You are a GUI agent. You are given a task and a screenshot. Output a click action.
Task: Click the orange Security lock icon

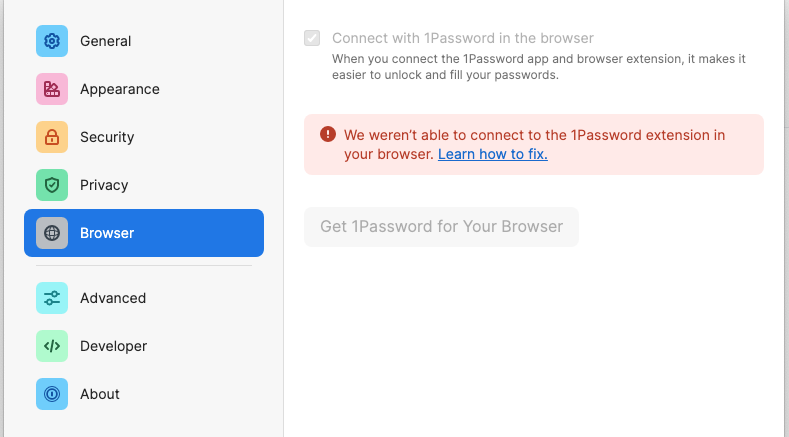[x=52, y=137]
